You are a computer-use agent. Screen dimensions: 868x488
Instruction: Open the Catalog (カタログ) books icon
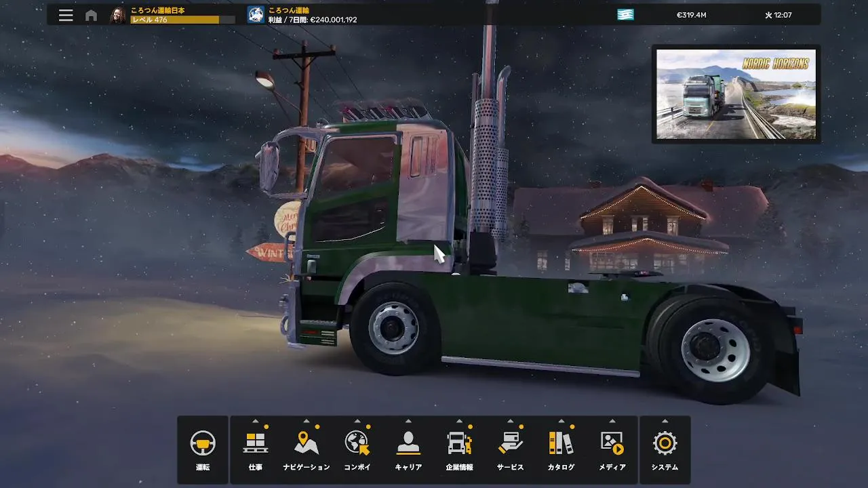[x=561, y=444]
